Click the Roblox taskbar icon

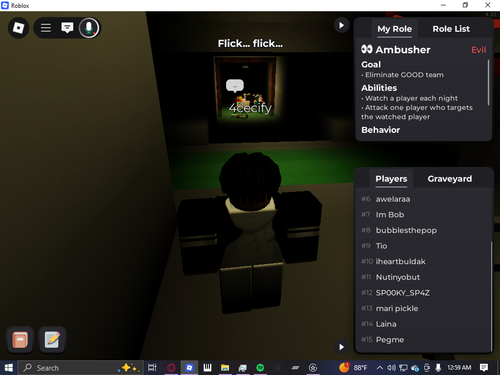[x=189, y=368]
